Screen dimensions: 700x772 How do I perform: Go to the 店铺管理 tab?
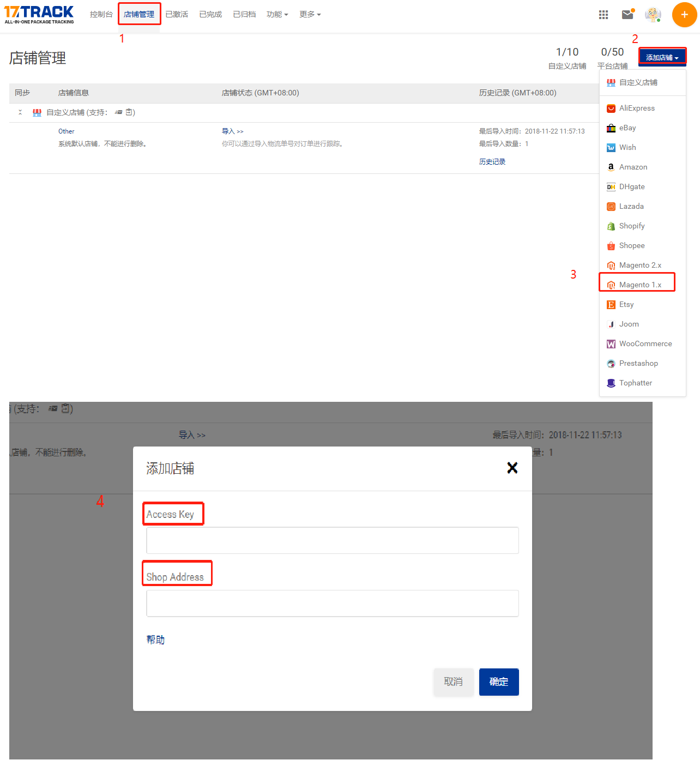coord(139,14)
